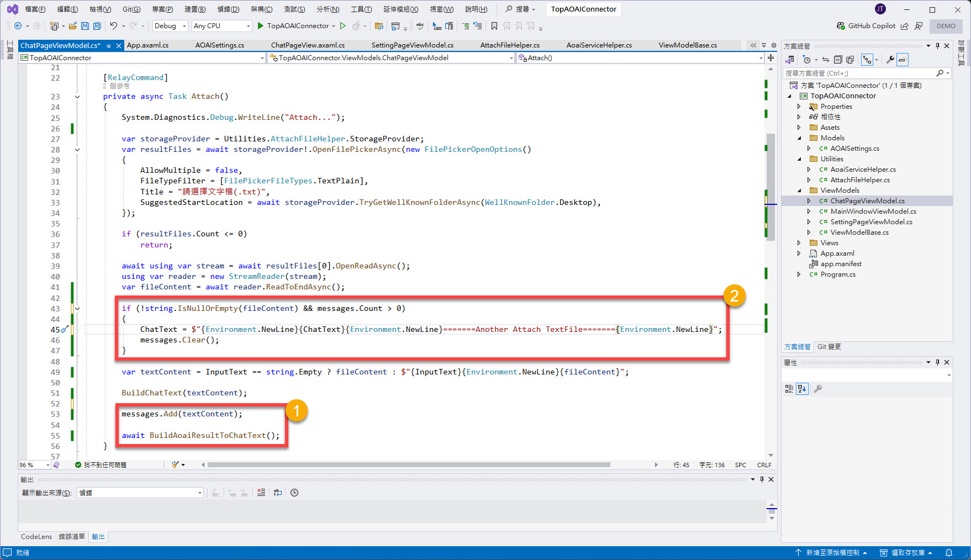Expand the Properties node in Solution Explorer
The height and width of the screenshot is (560, 971).
(799, 107)
